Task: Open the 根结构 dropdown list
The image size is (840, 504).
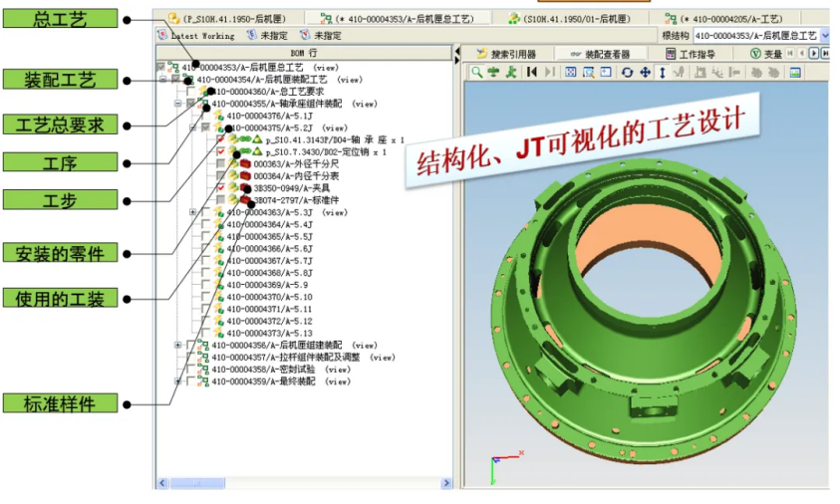Action: point(825,35)
